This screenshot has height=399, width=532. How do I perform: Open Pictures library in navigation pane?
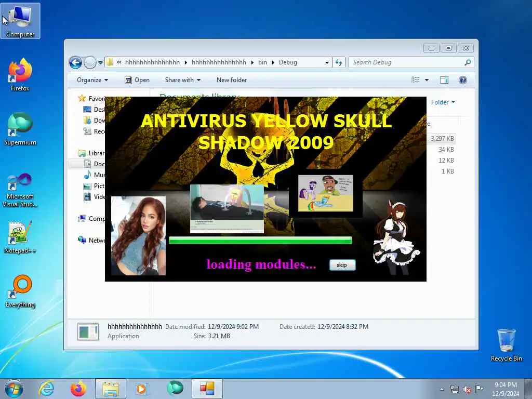point(95,185)
